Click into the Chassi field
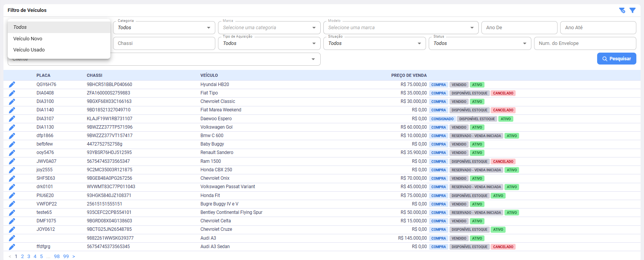The image size is (644, 260). (164, 43)
